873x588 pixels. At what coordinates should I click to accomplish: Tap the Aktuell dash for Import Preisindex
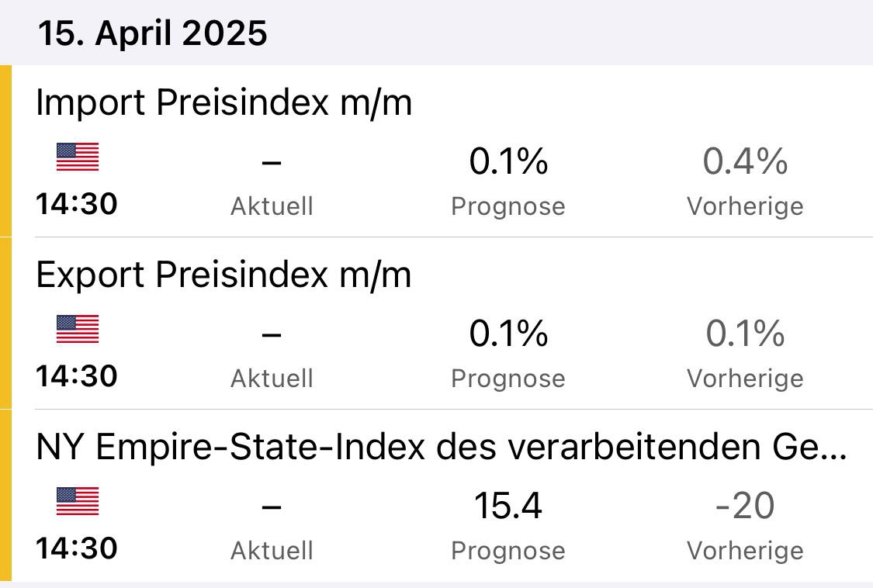272,163
